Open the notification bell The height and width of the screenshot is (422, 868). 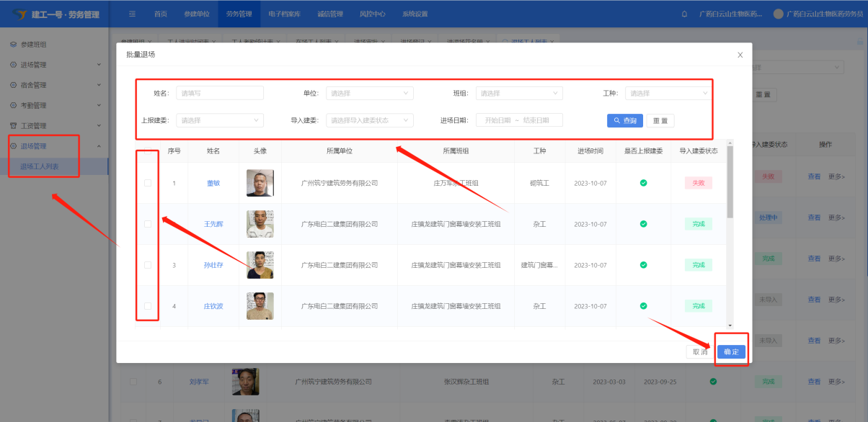[684, 14]
